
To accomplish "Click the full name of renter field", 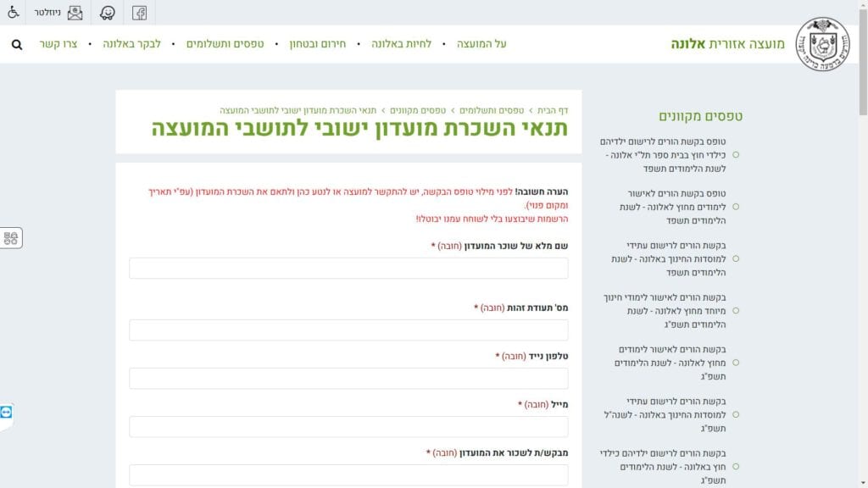I will click(348, 269).
